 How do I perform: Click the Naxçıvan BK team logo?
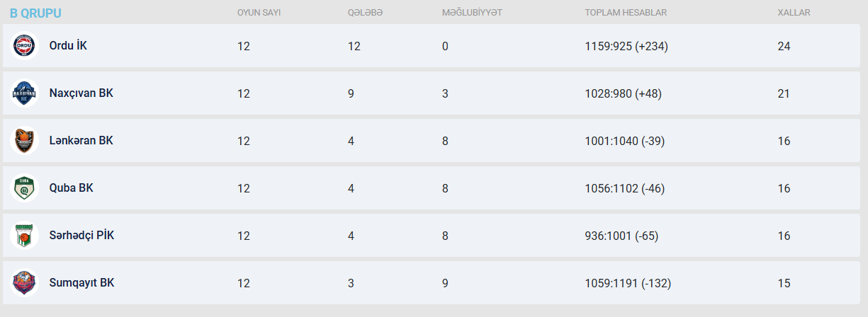[x=25, y=93]
